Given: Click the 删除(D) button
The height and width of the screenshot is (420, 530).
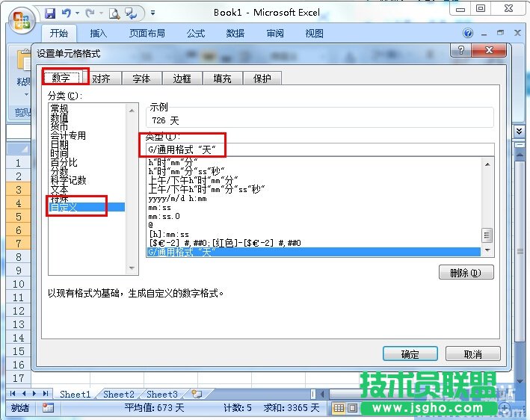Looking at the screenshot, I should [x=466, y=272].
